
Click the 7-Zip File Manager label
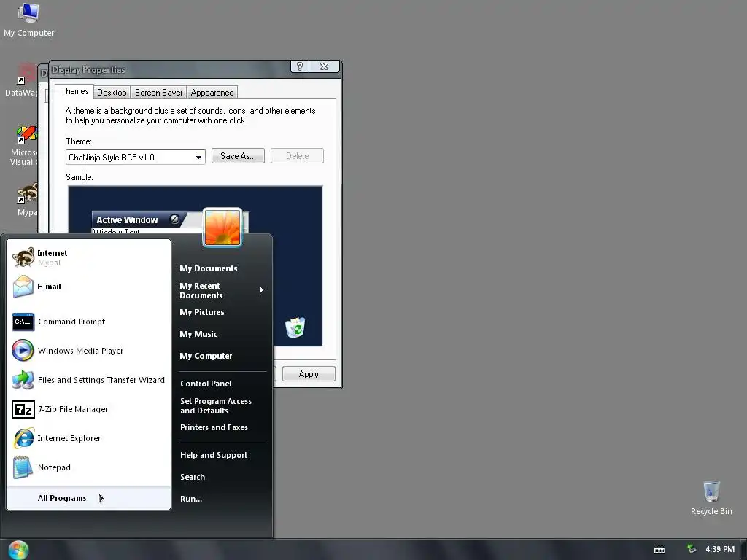[73, 409]
